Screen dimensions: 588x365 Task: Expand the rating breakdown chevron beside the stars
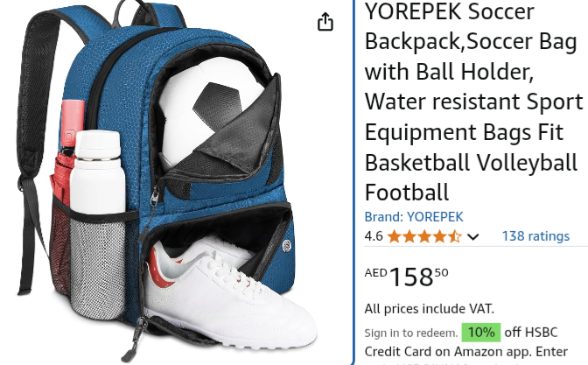click(x=473, y=236)
